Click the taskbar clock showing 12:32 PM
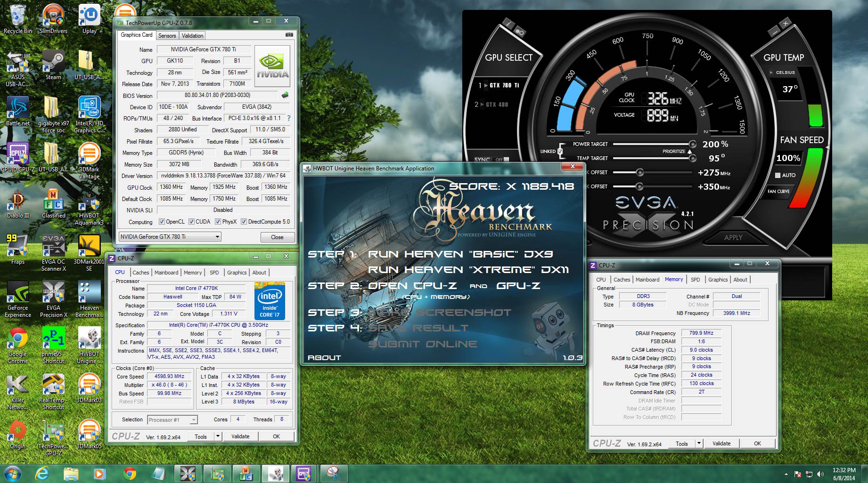The image size is (868, 483). (843, 474)
